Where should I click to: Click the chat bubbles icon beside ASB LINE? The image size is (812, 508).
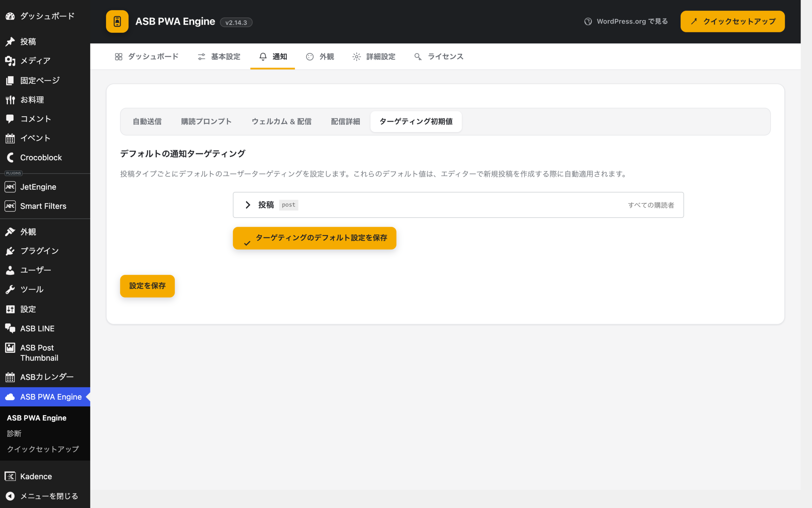tap(10, 329)
